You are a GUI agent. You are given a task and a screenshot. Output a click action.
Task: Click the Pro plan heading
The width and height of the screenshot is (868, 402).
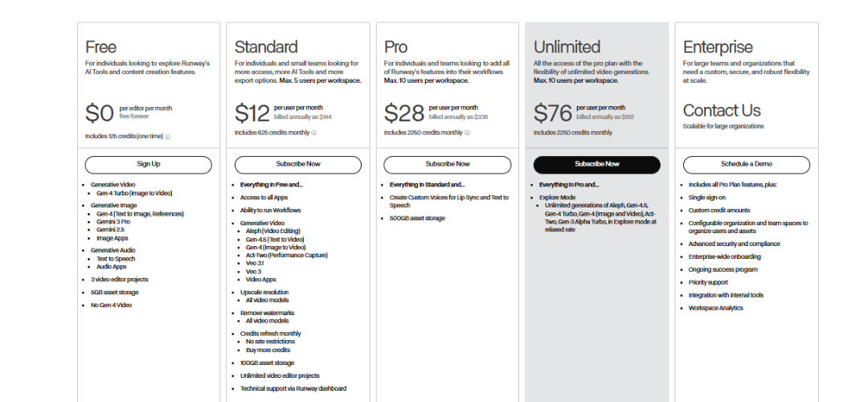(395, 47)
